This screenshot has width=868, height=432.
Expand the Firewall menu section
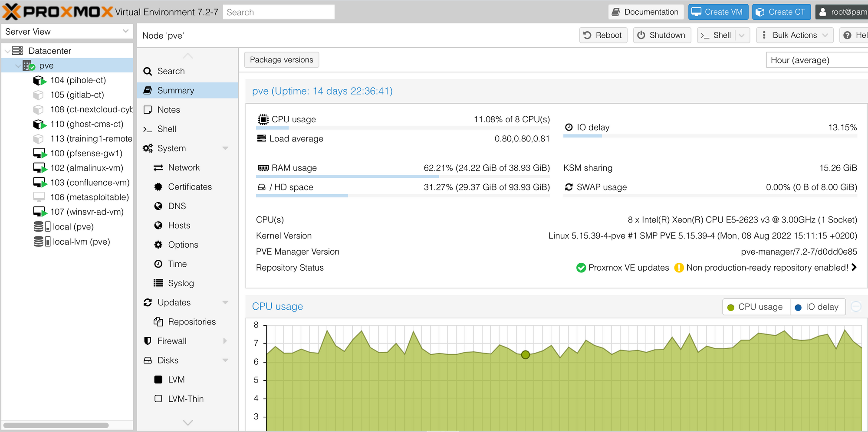pos(225,341)
